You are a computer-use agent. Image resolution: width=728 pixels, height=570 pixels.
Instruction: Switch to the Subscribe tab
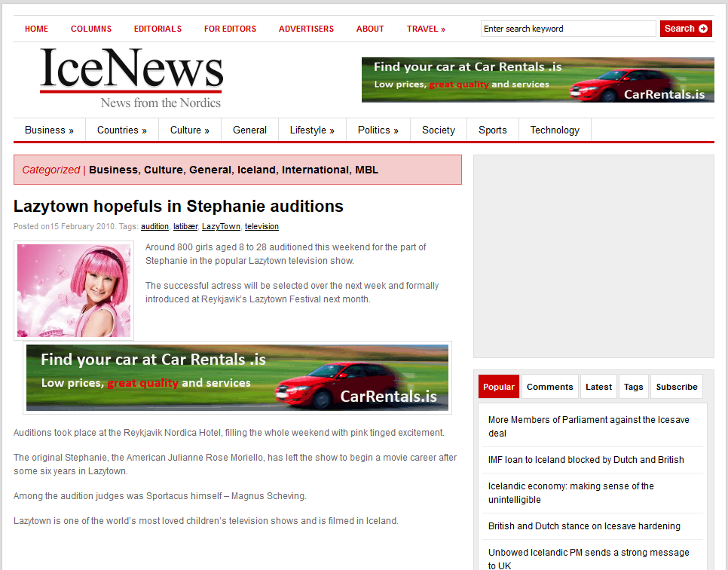click(x=677, y=387)
